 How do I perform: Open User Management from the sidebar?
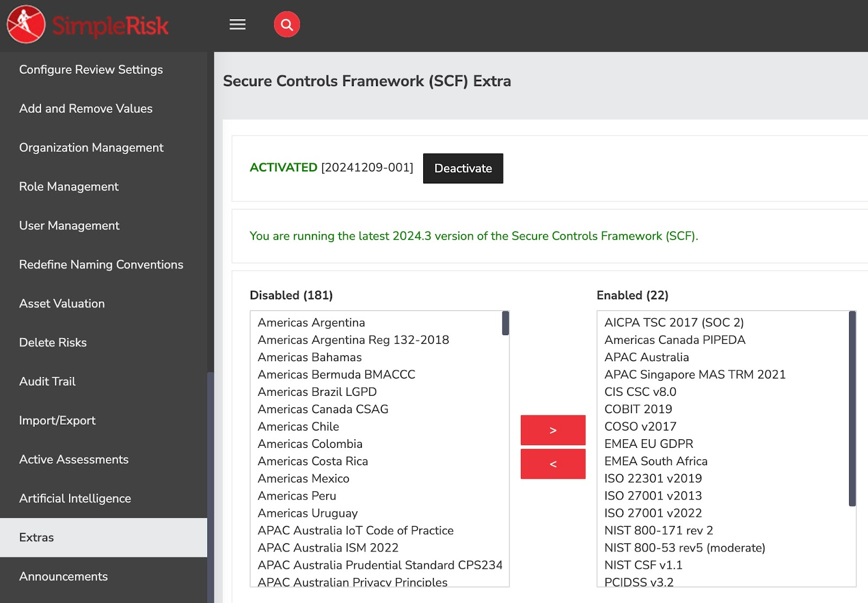pos(69,226)
